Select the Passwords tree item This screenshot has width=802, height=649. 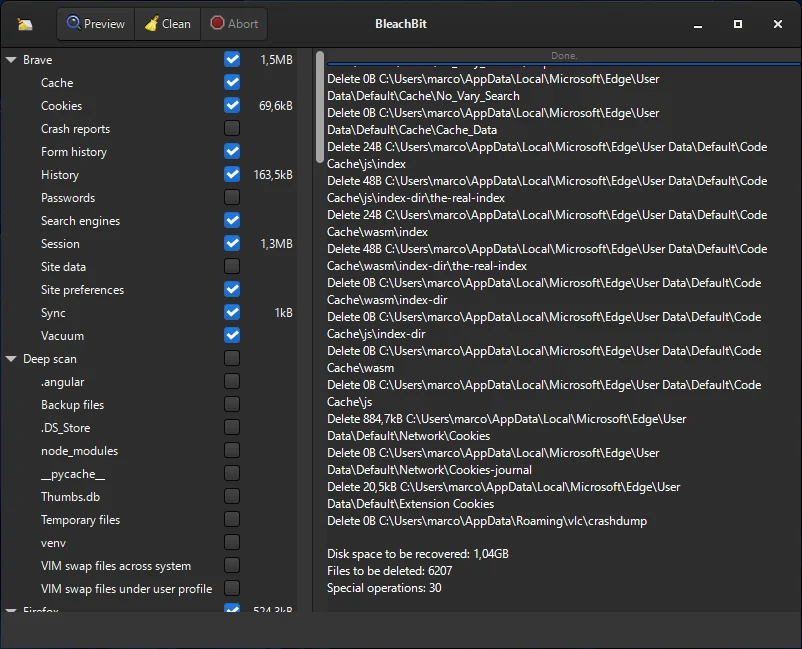pos(68,198)
